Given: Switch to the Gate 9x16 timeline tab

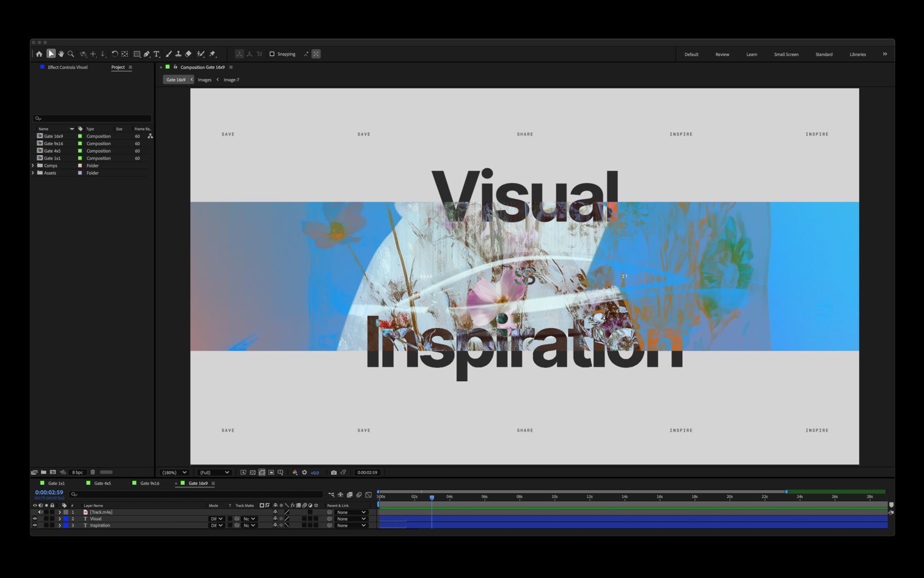Looking at the screenshot, I should click(150, 483).
